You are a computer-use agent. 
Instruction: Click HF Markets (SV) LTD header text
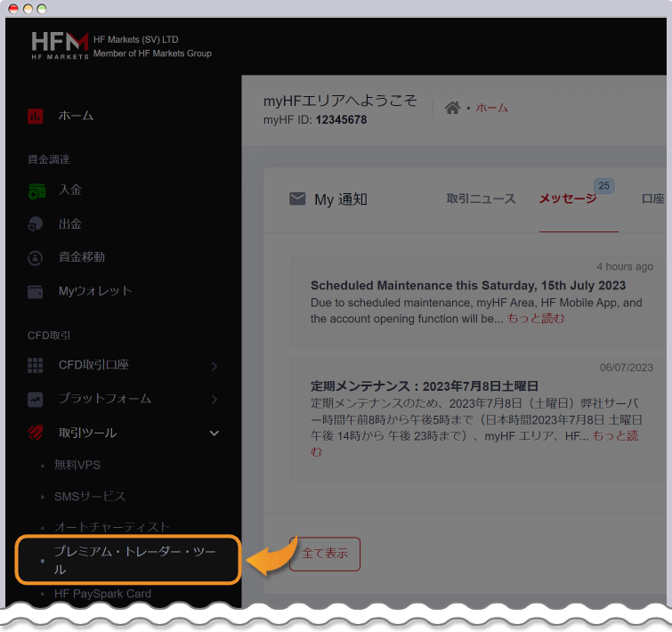(136, 39)
